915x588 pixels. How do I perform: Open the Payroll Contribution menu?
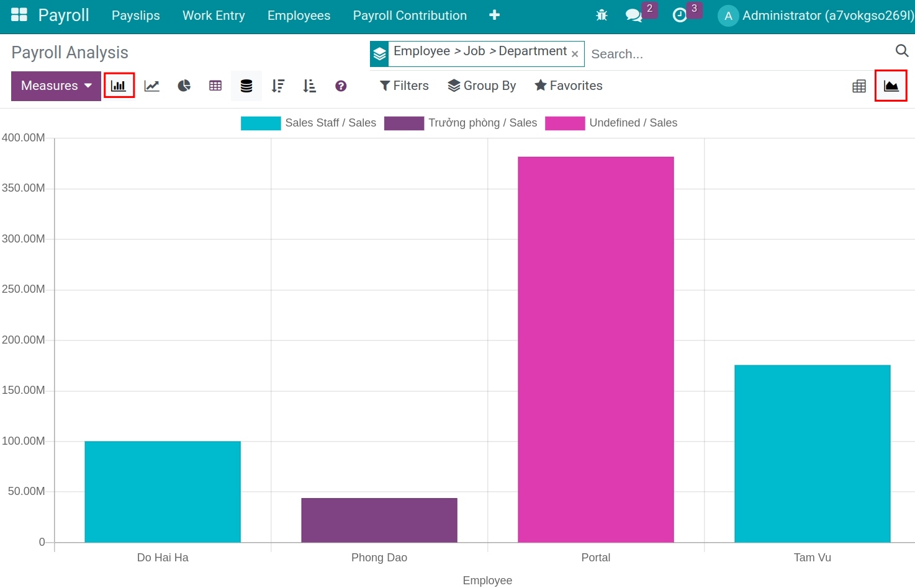point(409,16)
